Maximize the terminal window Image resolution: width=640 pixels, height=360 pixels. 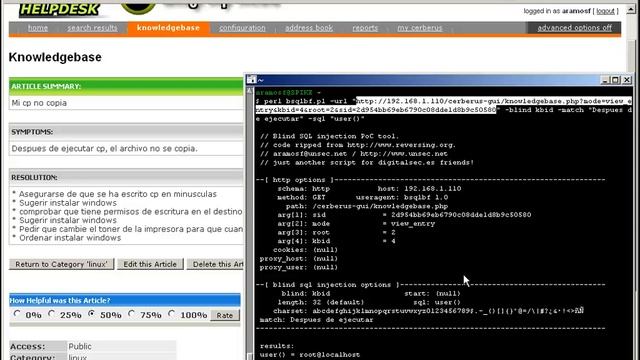tap(616, 80)
